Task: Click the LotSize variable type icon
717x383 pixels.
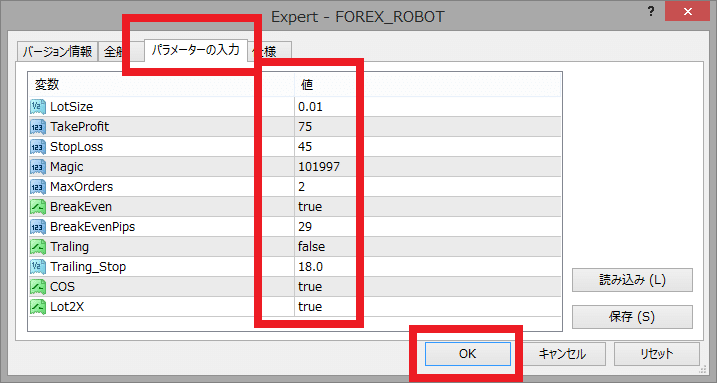Action: tap(38, 106)
